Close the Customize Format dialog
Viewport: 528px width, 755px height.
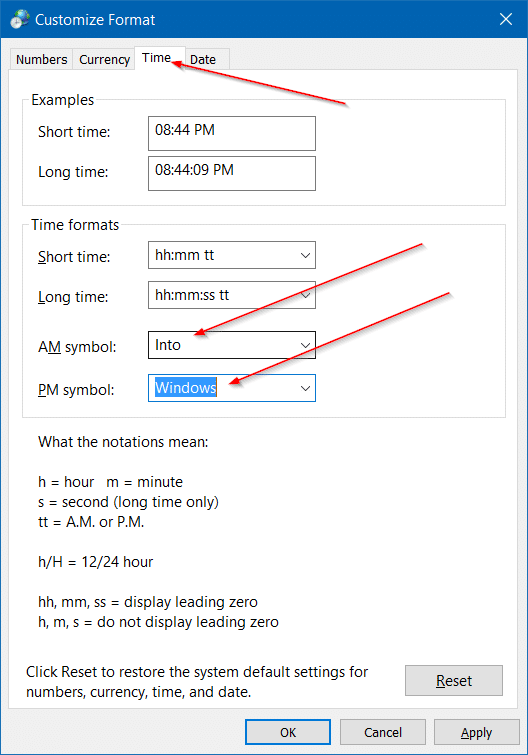click(x=506, y=19)
